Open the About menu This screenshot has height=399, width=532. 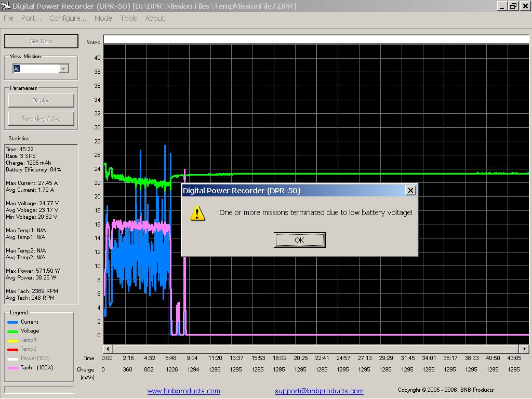click(155, 18)
